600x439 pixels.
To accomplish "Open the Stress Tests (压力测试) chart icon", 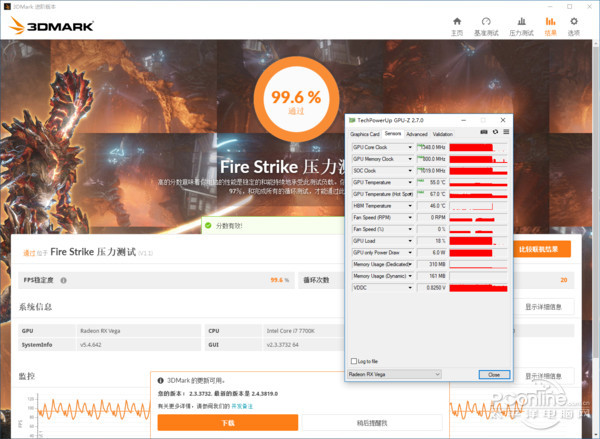I will (521, 21).
